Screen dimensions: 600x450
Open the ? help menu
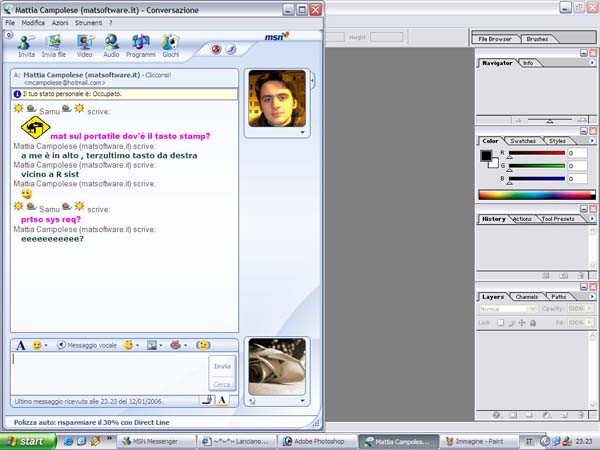[x=111, y=23]
